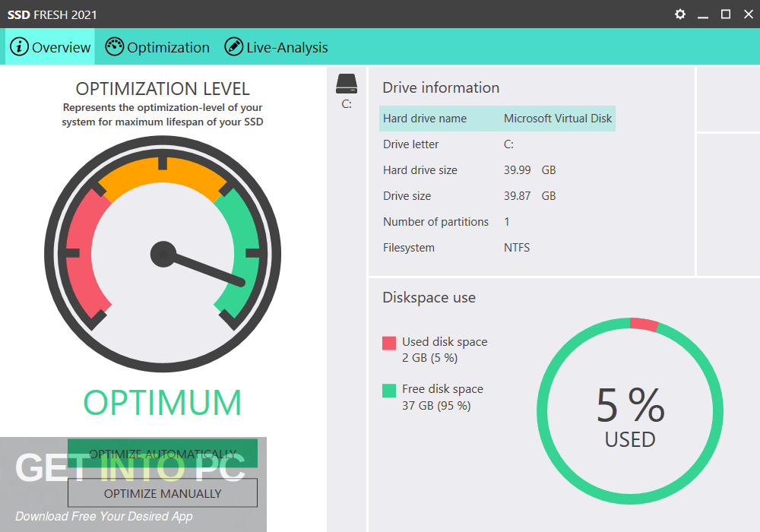Maximize the SSD Fresh window
The height and width of the screenshot is (532, 760).
(x=726, y=14)
